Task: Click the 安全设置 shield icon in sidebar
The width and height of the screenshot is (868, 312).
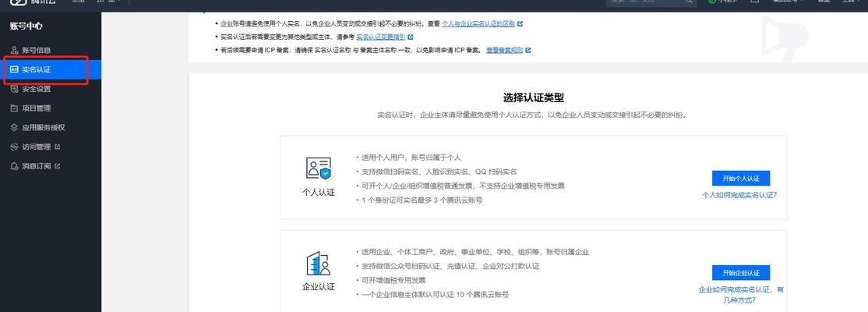Action: [14, 89]
